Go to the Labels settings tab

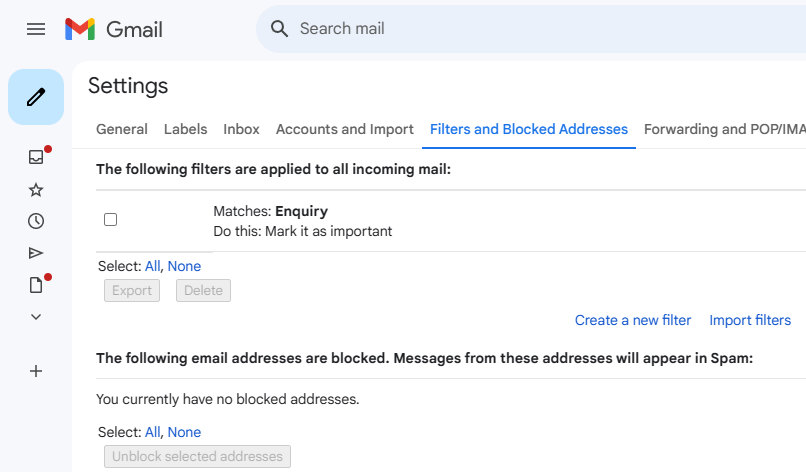click(x=185, y=129)
